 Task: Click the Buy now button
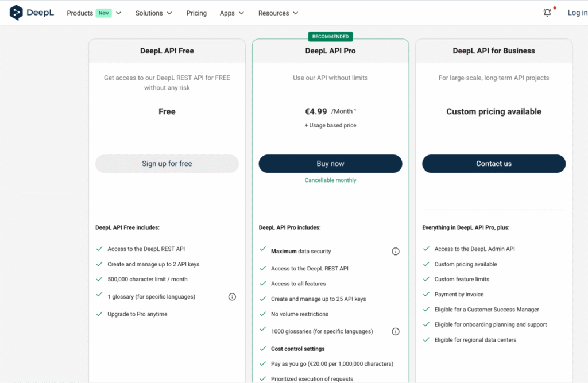[x=330, y=164]
